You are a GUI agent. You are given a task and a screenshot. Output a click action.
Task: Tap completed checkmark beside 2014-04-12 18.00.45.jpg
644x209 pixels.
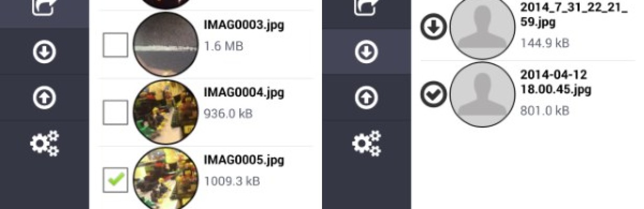click(x=434, y=94)
